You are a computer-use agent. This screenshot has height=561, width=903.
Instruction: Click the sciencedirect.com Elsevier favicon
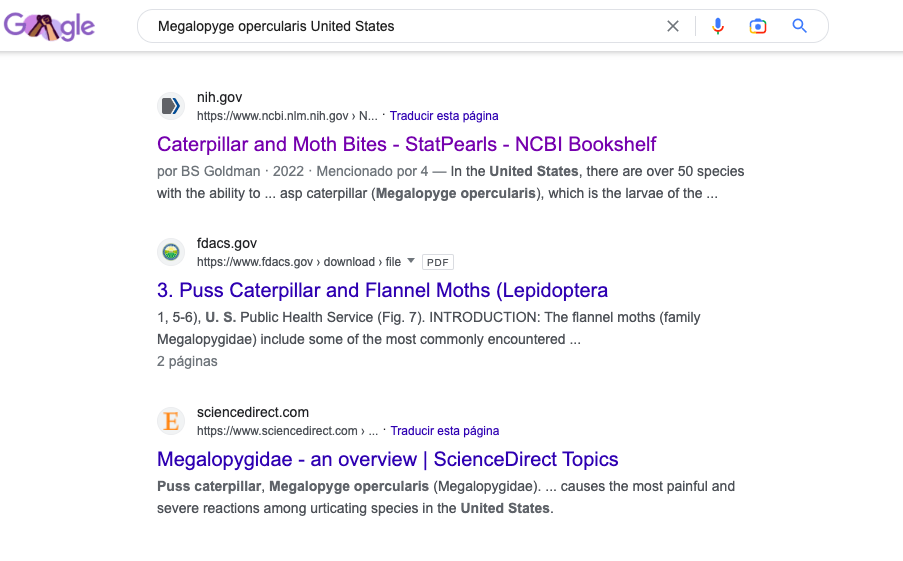tap(171, 421)
